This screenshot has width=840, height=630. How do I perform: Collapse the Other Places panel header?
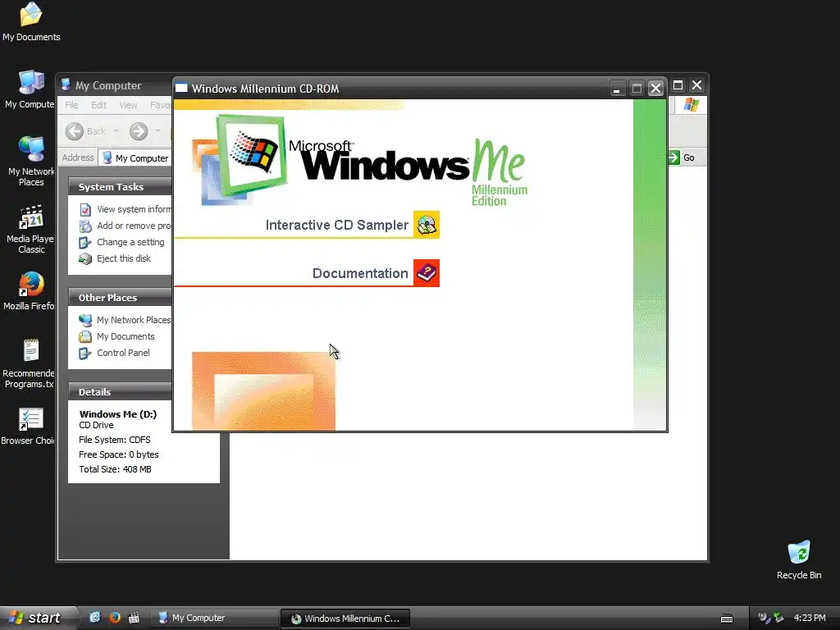click(x=120, y=298)
